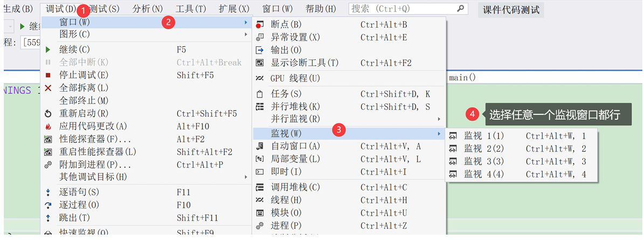Click the 断点(B) window icon
The height and width of the screenshot is (240, 644).
pyautogui.click(x=259, y=25)
